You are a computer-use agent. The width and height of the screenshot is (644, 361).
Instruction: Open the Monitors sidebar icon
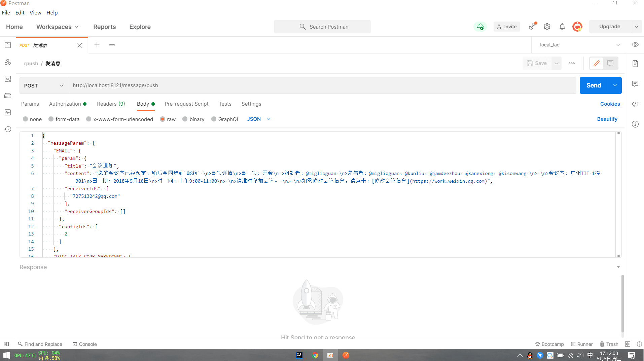(8, 112)
